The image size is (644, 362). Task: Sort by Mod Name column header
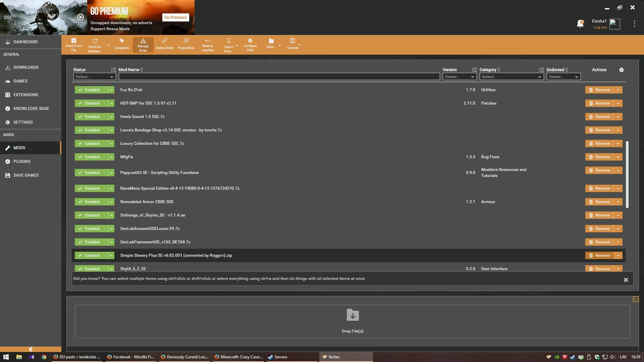(x=130, y=70)
